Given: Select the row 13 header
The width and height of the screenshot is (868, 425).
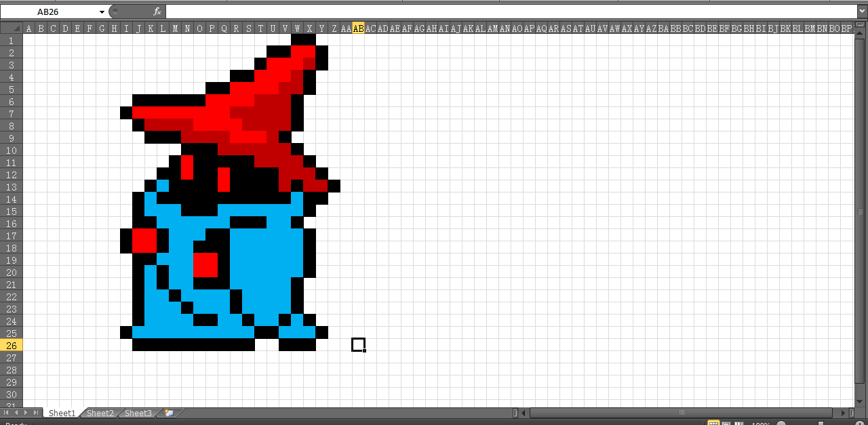Looking at the screenshot, I should point(12,186).
